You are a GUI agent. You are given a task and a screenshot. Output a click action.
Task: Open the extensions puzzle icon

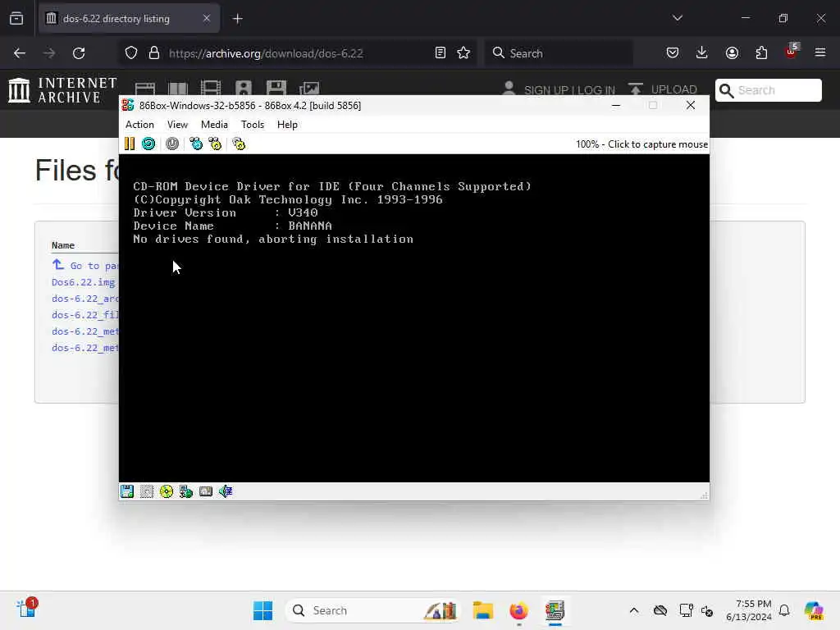click(x=761, y=53)
